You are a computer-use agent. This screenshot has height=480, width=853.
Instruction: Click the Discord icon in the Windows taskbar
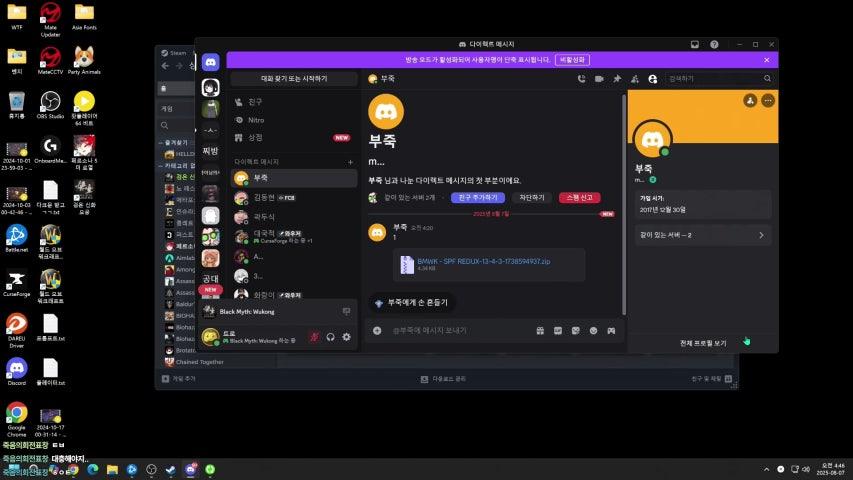tap(190, 469)
